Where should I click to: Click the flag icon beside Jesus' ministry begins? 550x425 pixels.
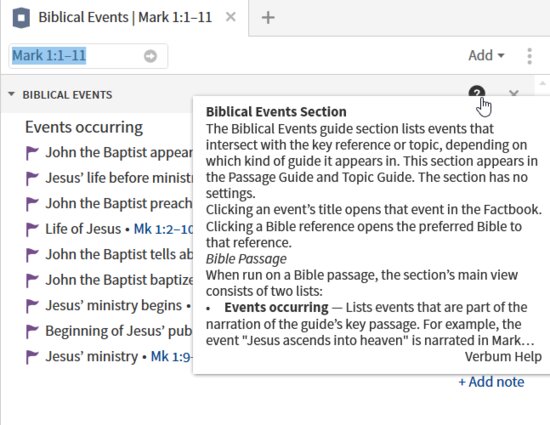coord(32,306)
